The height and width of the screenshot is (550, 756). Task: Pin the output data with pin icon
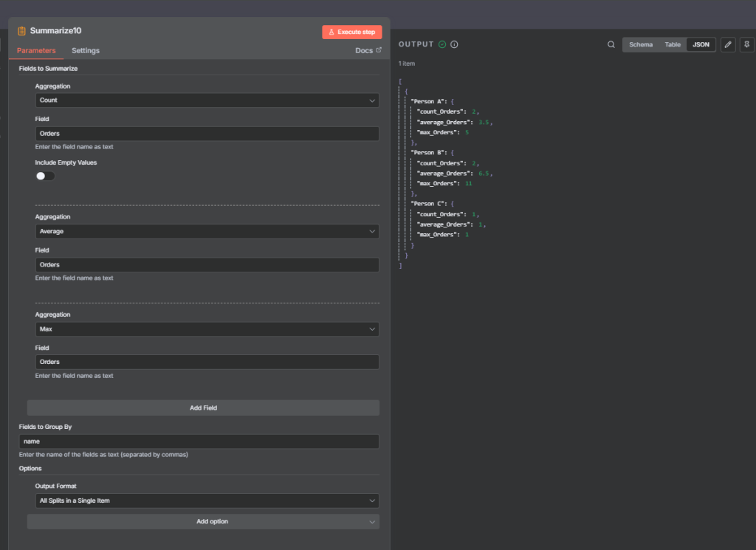click(746, 44)
